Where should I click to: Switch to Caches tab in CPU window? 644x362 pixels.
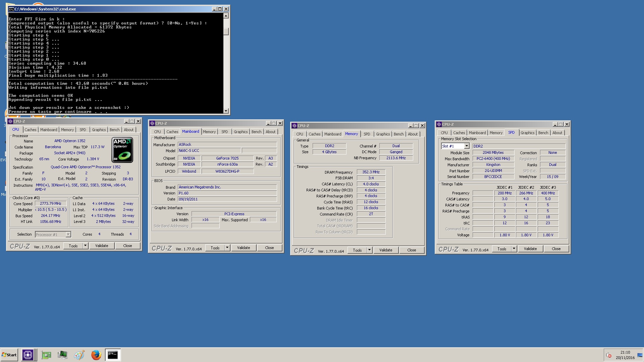30,130
